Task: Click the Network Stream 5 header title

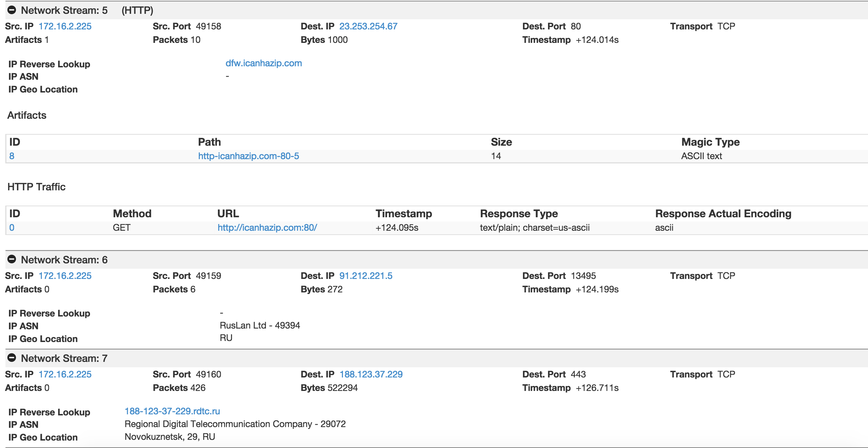Action: click(x=64, y=10)
